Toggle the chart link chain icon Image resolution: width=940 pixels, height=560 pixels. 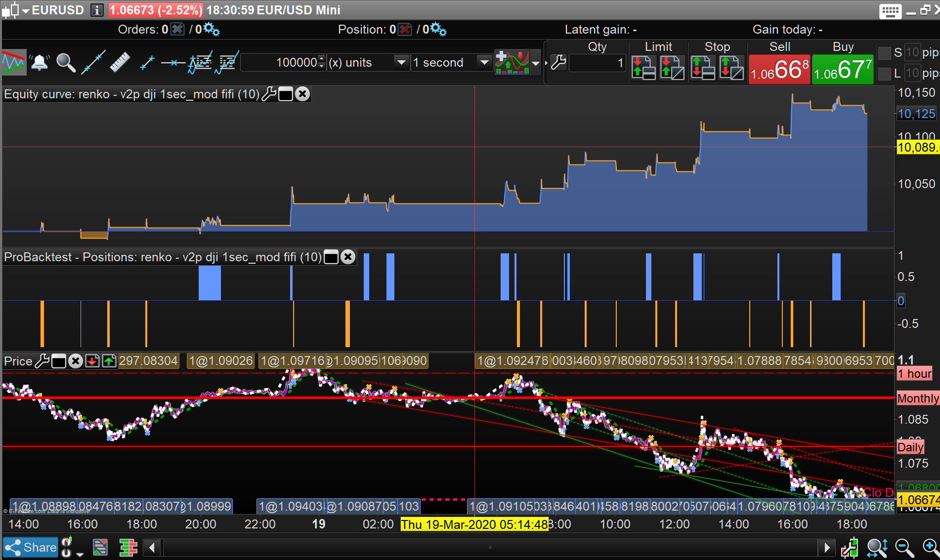pos(66,547)
